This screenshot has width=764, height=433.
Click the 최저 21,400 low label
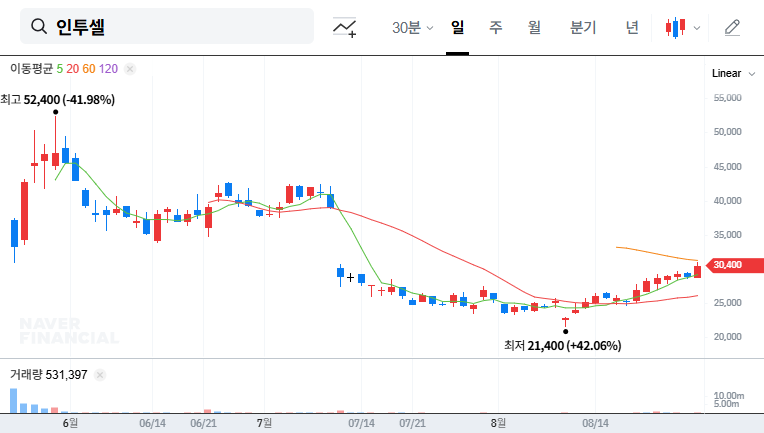click(x=563, y=346)
